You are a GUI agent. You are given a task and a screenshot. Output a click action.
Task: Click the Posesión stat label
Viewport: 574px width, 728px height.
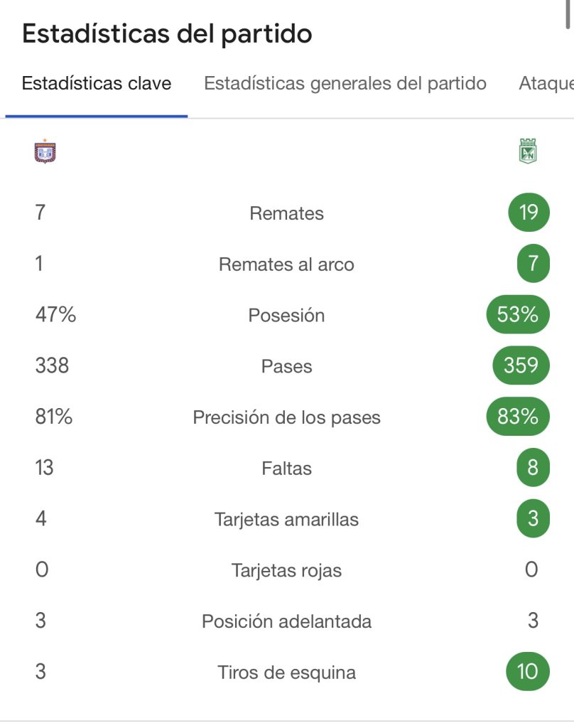(286, 316)
